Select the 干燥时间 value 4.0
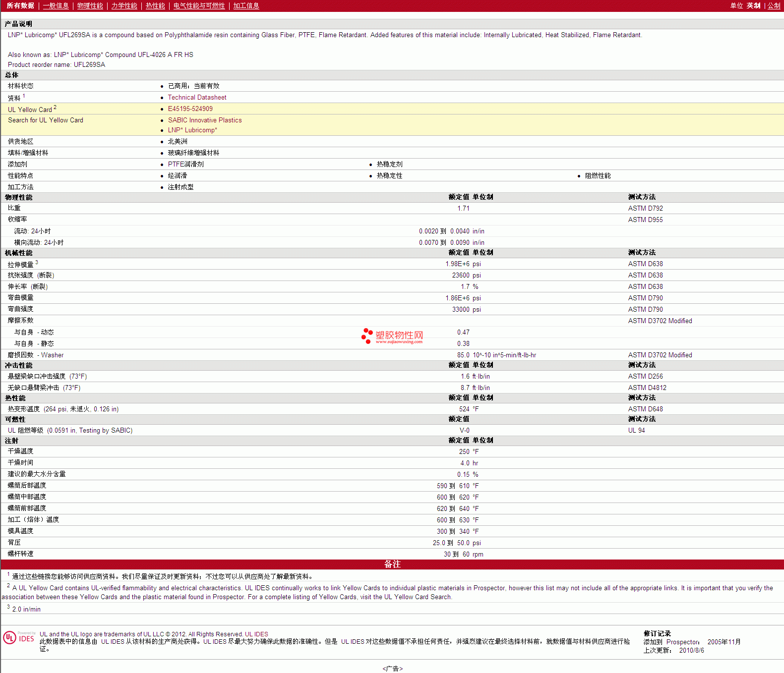The width and height of the screenshot is (784, 673). 465,463
